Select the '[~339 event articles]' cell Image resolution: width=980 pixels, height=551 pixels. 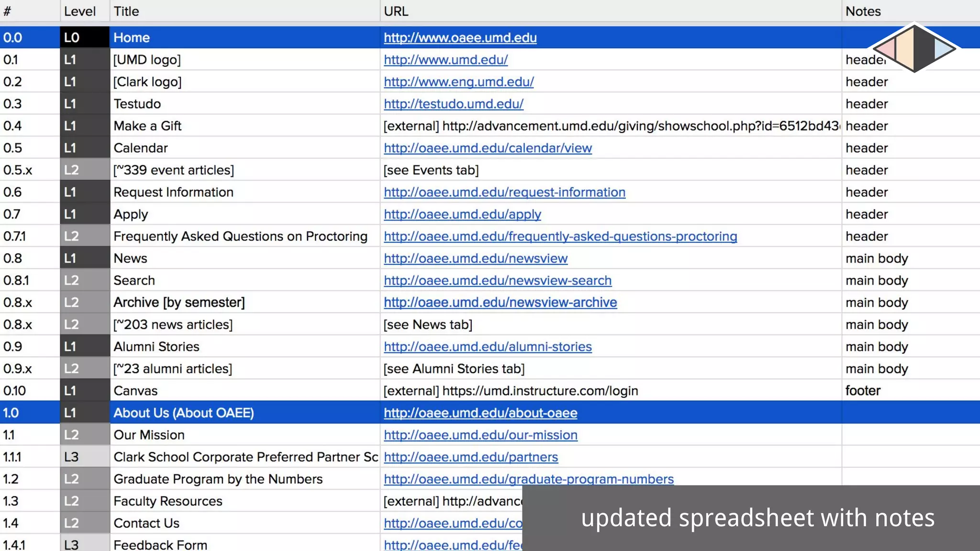tap(245, 170)
